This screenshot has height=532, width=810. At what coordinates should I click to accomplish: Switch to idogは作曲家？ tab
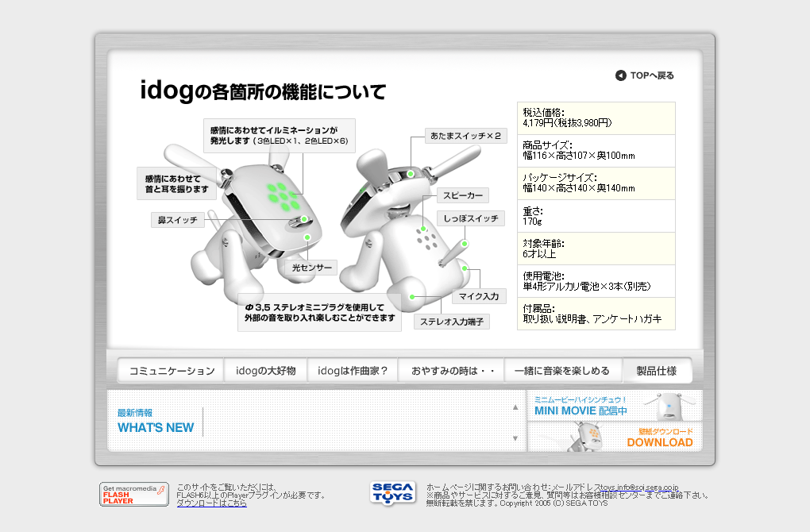tap(353, 371)
